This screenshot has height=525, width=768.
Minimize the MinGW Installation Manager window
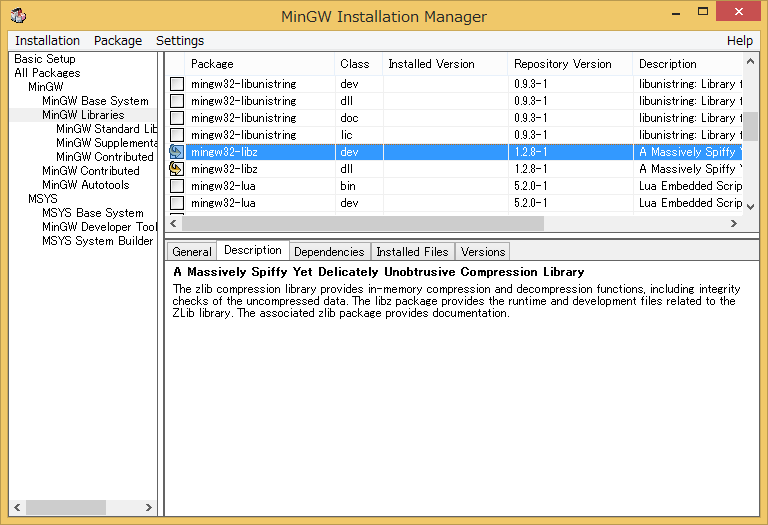(x=676, y=13)
